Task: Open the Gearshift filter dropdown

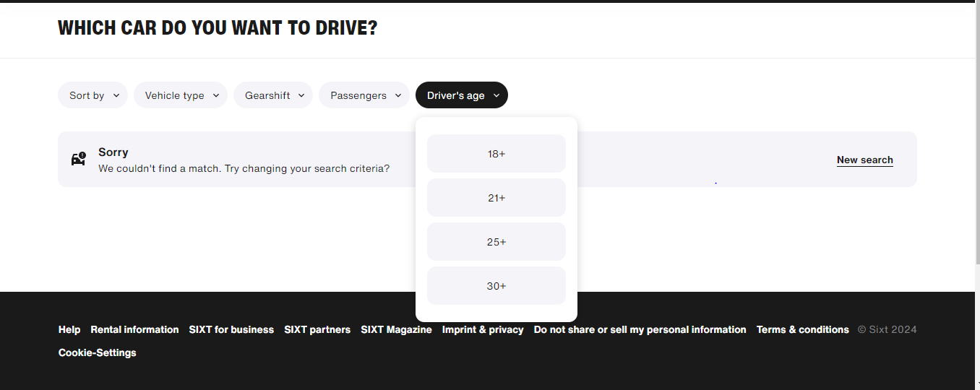Action: [x=267, y=95]
